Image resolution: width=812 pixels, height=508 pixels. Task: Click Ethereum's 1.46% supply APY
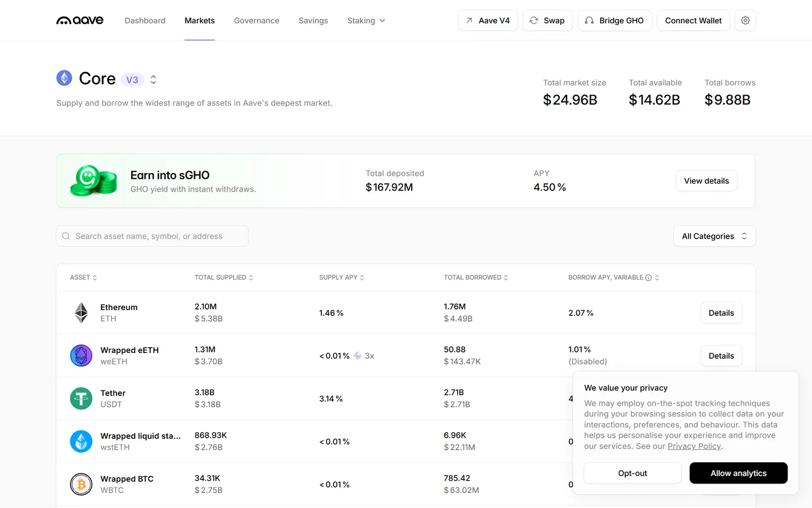pos(331,313)
